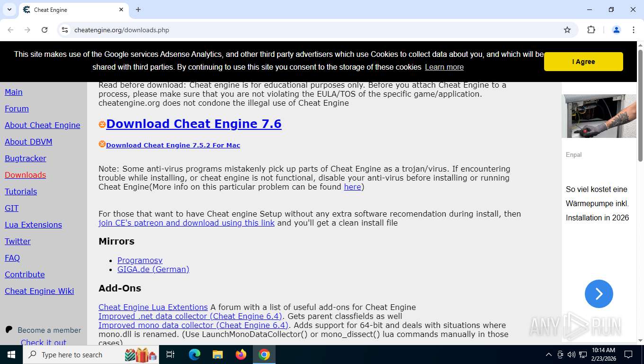Click the Download Cheat Engine 7.6 link

[x=194, y=124]
